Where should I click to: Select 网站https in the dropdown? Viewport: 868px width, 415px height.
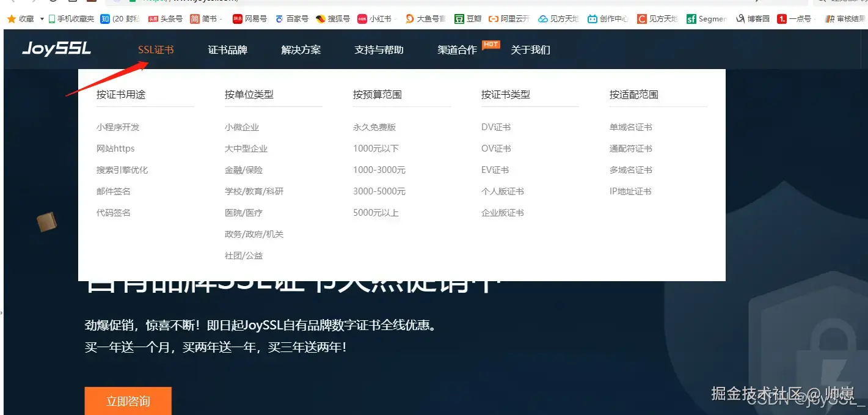(x=115, y=149)
